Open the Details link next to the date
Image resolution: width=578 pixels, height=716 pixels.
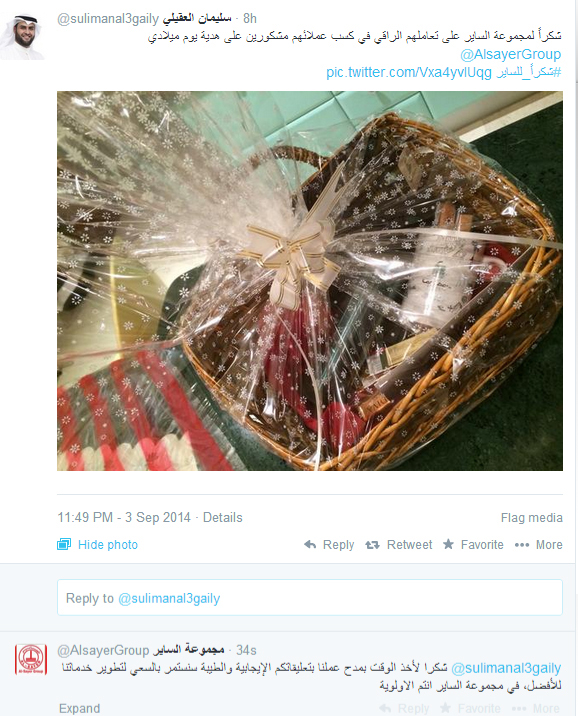tap(222, 517)
